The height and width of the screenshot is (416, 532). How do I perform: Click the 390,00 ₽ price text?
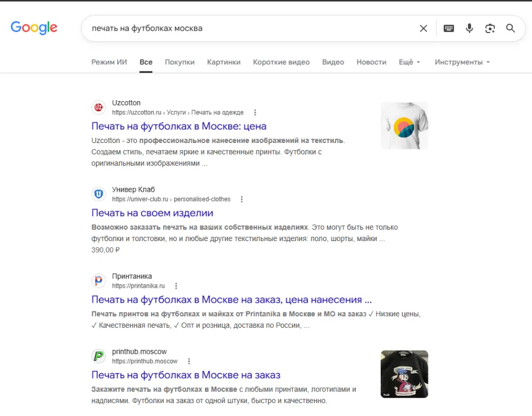106,250
